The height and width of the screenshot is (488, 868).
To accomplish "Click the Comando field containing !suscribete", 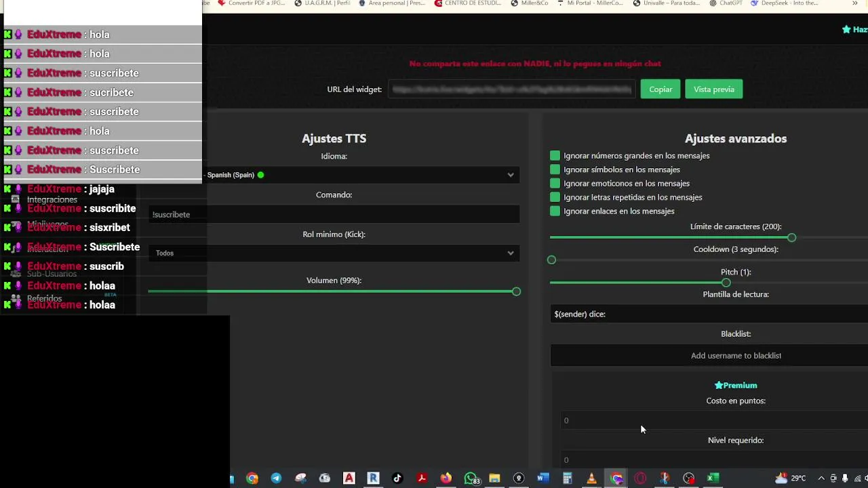I will (x=334, y=214).
